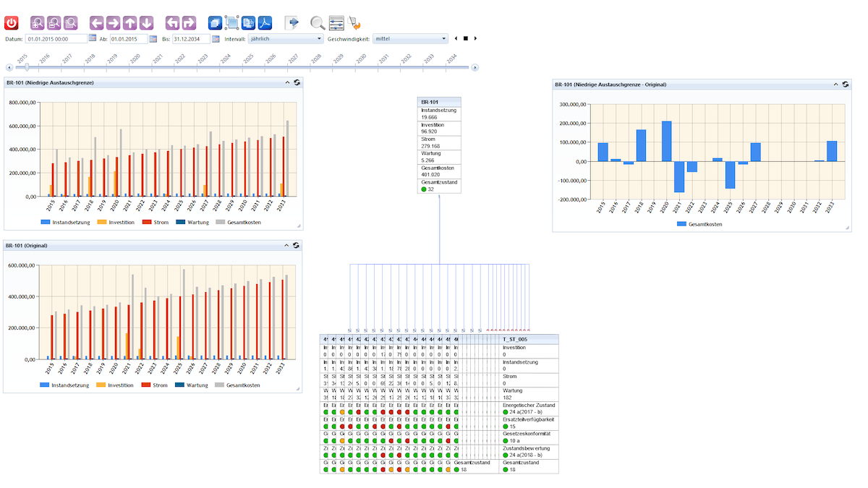Toggle Wartung legend in top-left chart
Viewport: 868px width, 488px height.
192,222
